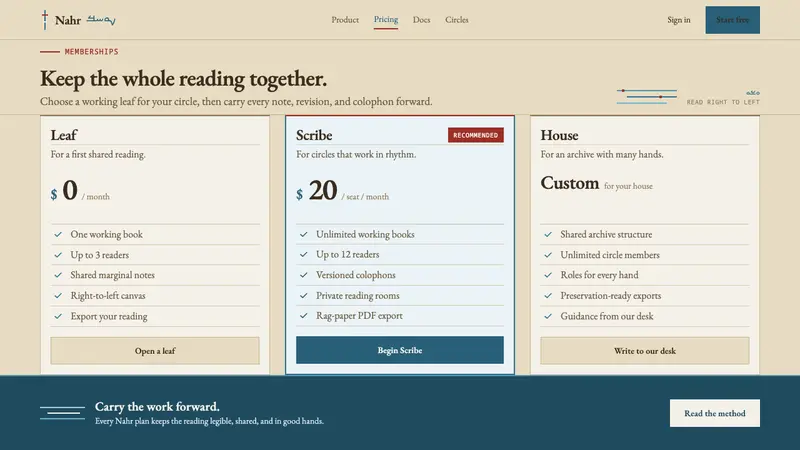Select the Write to our desk button

pyautogui.click(x=645, y=351)
